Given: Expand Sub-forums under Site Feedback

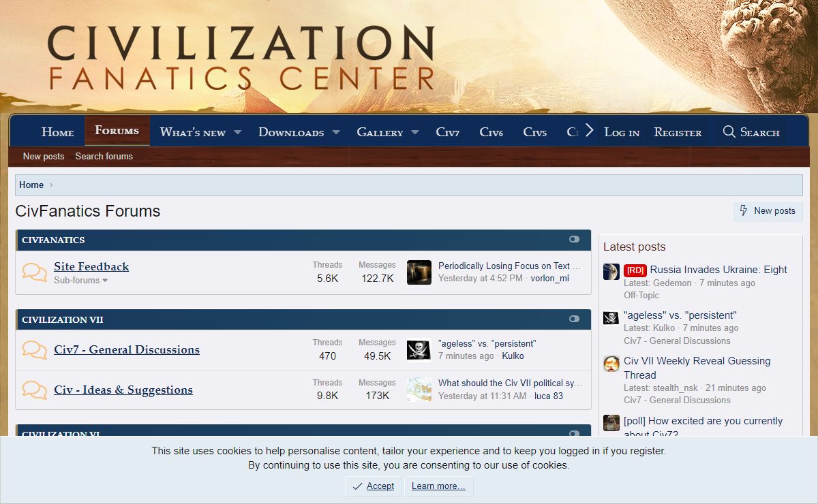Looking at the screenshot, I should (81, 280).
